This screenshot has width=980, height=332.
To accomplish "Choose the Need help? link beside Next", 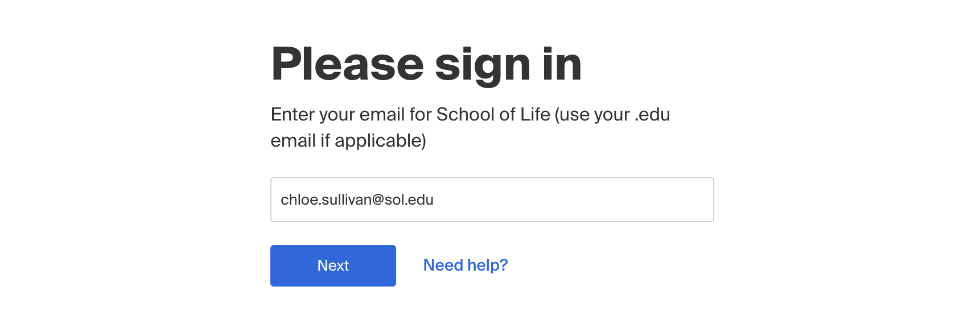I will (x=465, y=265).
